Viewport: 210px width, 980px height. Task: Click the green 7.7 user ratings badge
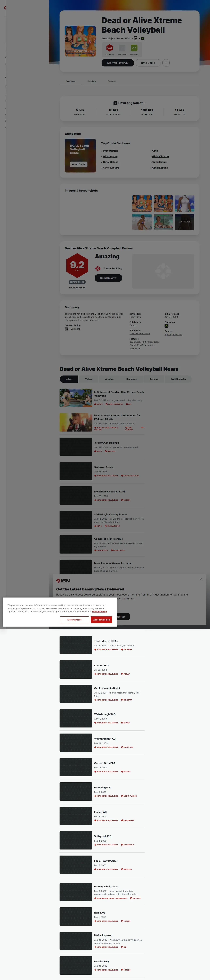(134, 48)
